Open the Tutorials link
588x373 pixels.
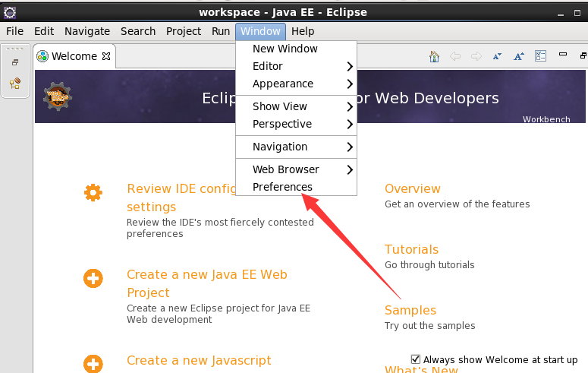411,249
